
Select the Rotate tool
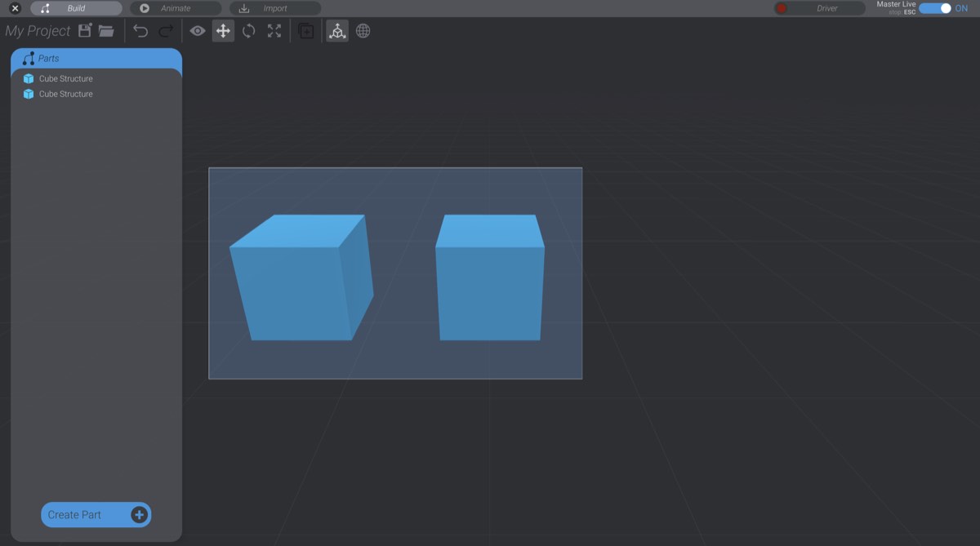click(x=249, y=30)
